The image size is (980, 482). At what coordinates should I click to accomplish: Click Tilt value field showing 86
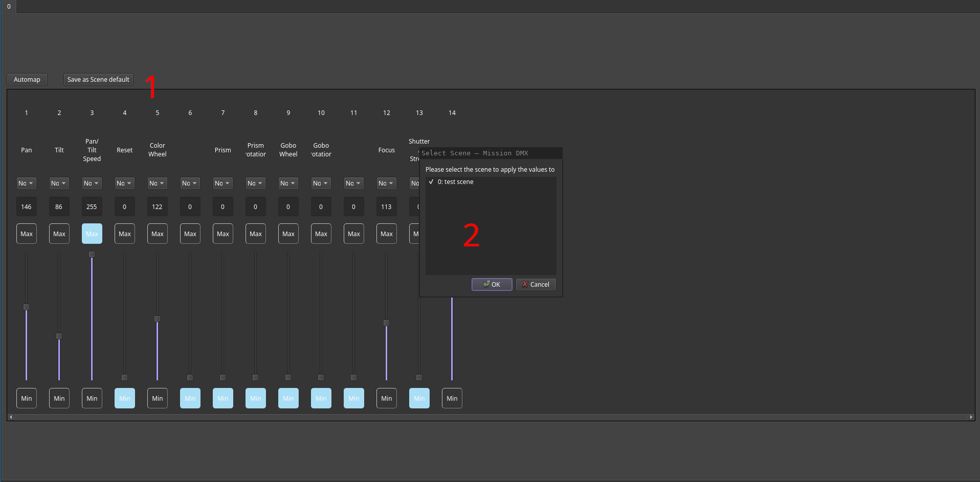click(59, 207)
